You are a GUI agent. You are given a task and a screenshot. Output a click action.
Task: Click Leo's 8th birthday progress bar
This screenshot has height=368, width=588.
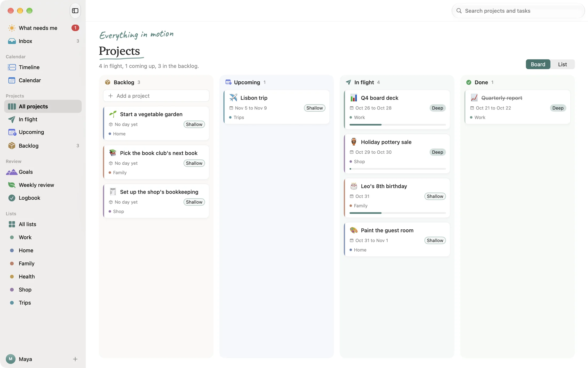click(x=397, y=213)
